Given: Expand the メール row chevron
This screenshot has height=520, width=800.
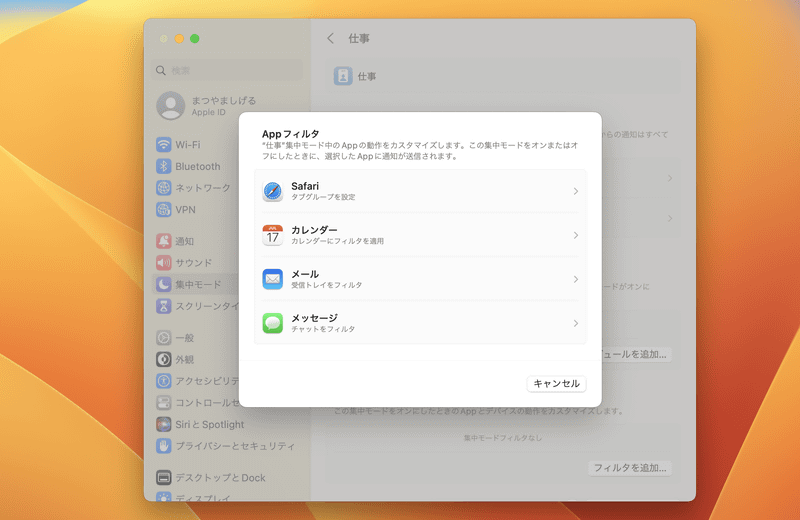Looking at the screenshot, I should pyautogui.click(x=576, y=279).
